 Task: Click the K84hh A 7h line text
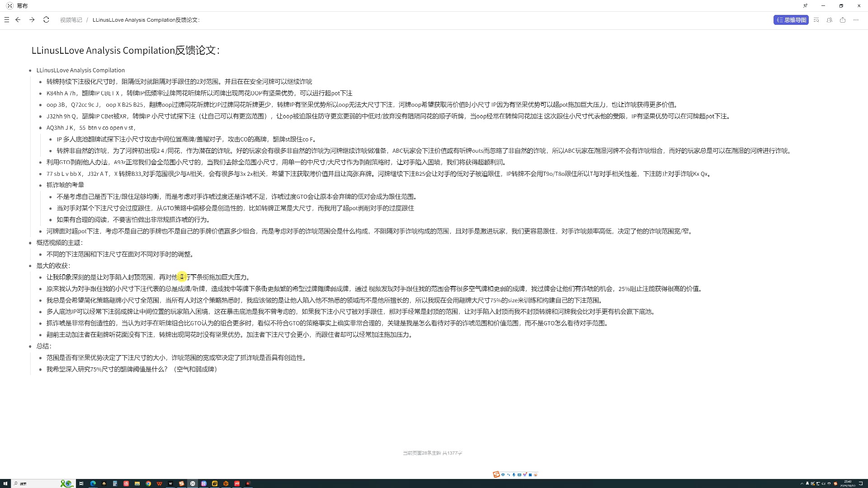click(199, 93)
